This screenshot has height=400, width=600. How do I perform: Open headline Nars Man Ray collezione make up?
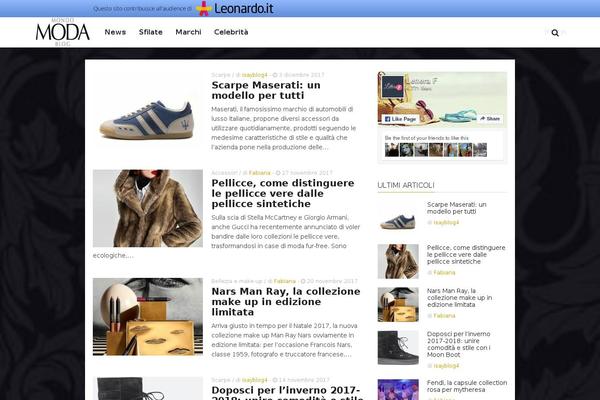click(286, 302)
